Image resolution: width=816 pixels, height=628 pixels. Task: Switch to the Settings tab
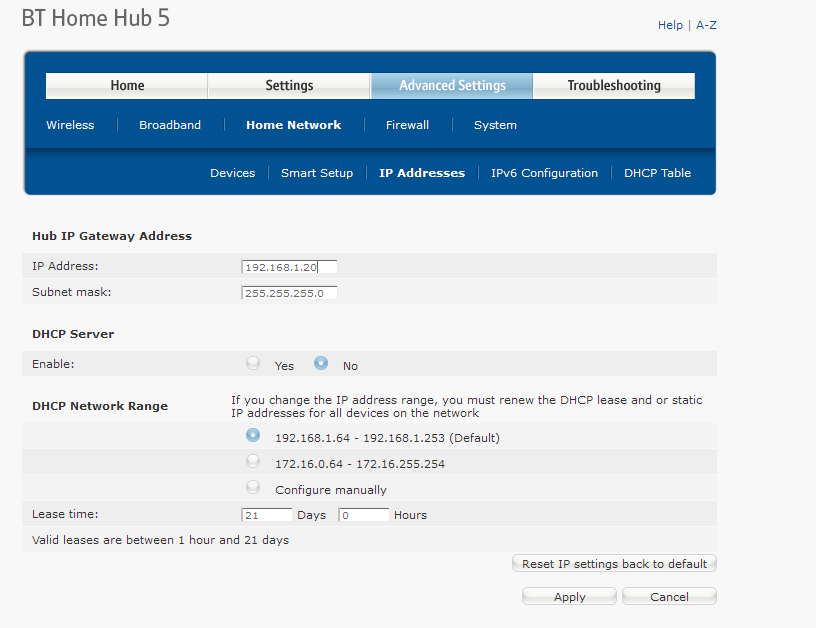pos(289,86)
